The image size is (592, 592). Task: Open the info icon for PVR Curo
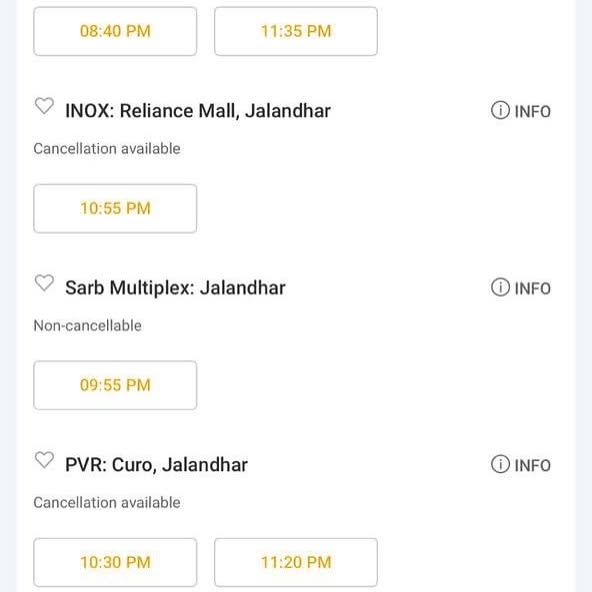coord(500,464)
